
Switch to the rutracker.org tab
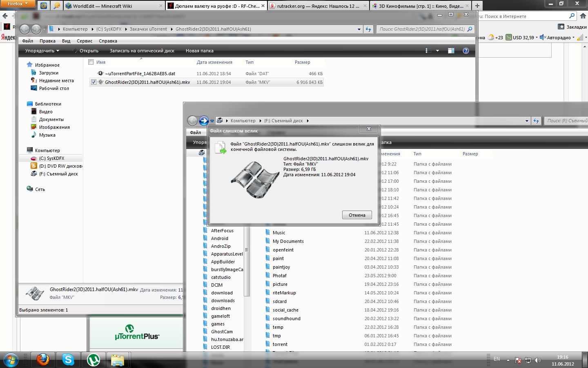tap(318, 6)
